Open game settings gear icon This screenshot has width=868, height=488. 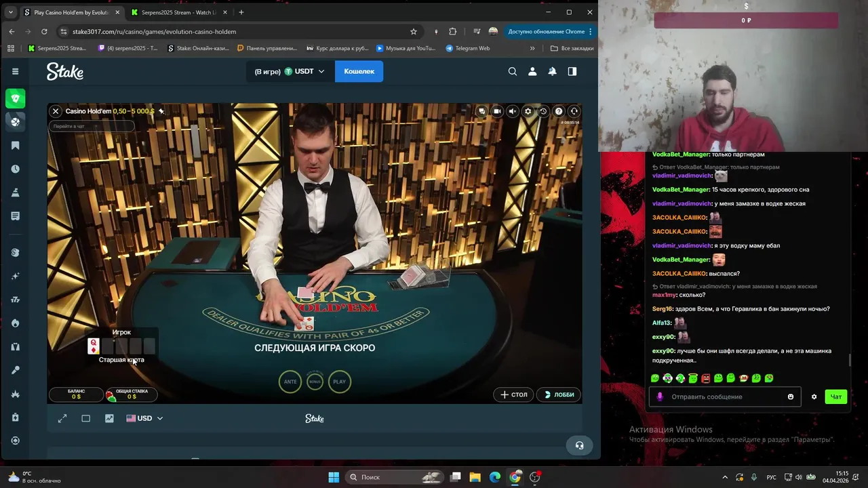pyautogui.click(x=528, y=111)
